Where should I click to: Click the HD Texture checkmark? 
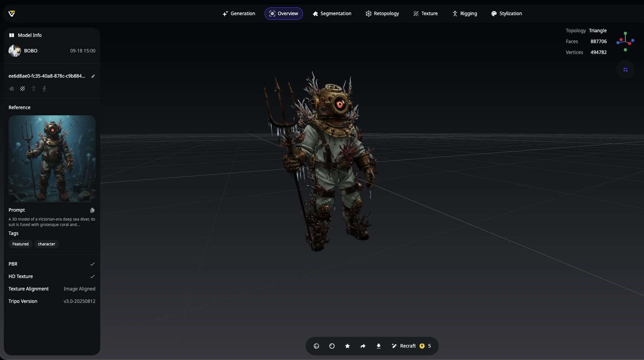(92, 277)
